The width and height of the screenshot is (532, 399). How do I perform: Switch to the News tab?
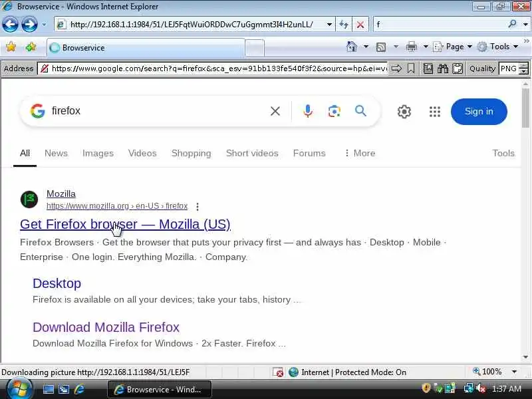tap(56, 154)
